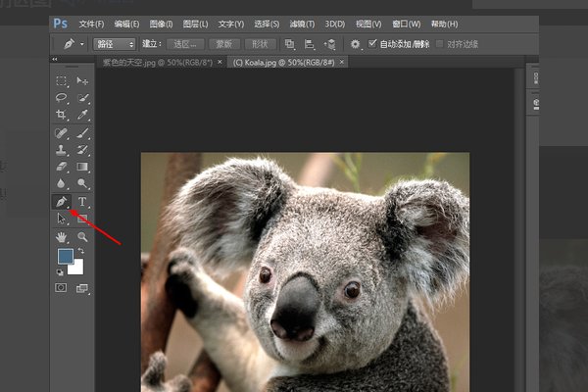Open background white color swatch
588x392 pixels.
coord(77,268)
